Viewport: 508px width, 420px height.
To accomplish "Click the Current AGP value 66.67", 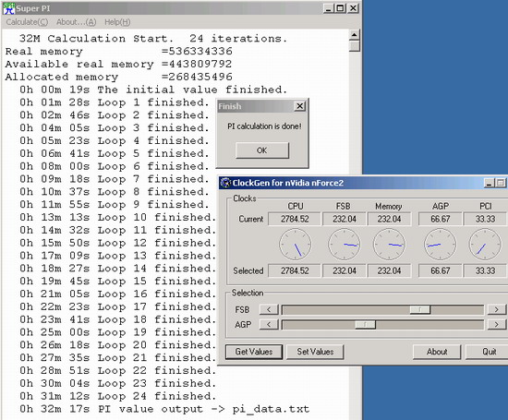I will point(440,219).
